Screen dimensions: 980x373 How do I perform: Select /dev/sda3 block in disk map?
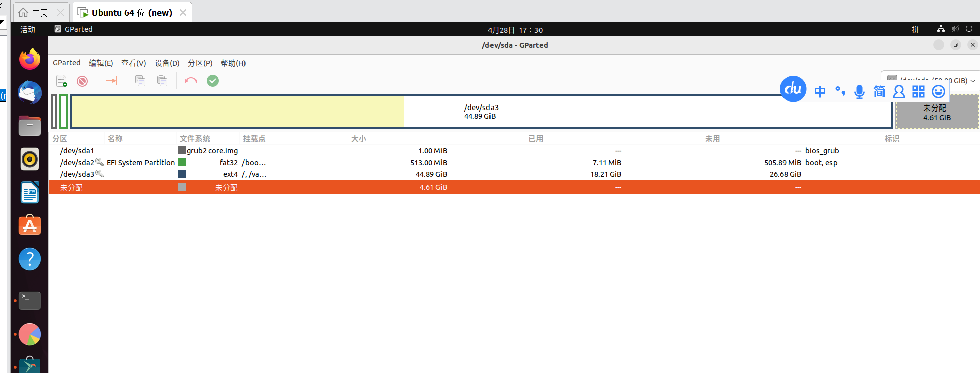pos(481,112)
